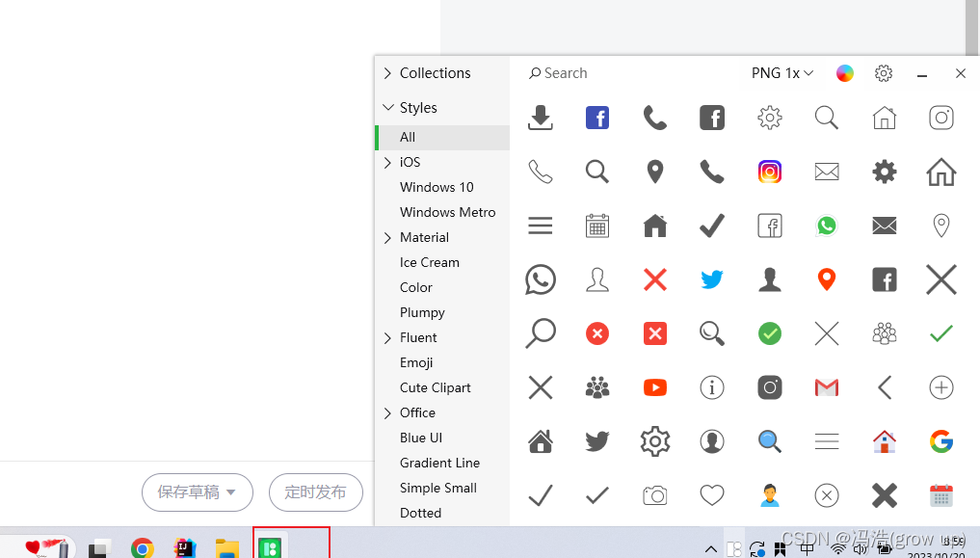Pick the info circle icon
The height and width of the screenshot is (558, 980).
click(712, 387)
